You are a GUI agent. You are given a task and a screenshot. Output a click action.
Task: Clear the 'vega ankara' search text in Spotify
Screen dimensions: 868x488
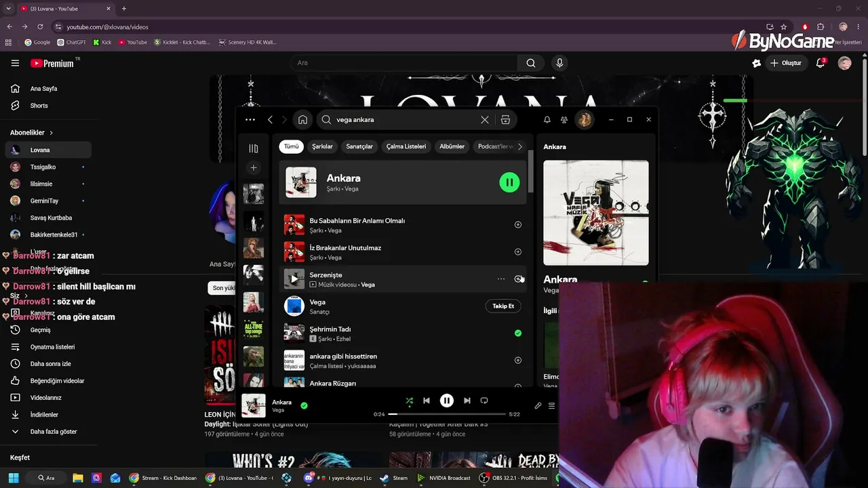pos(484,120)
